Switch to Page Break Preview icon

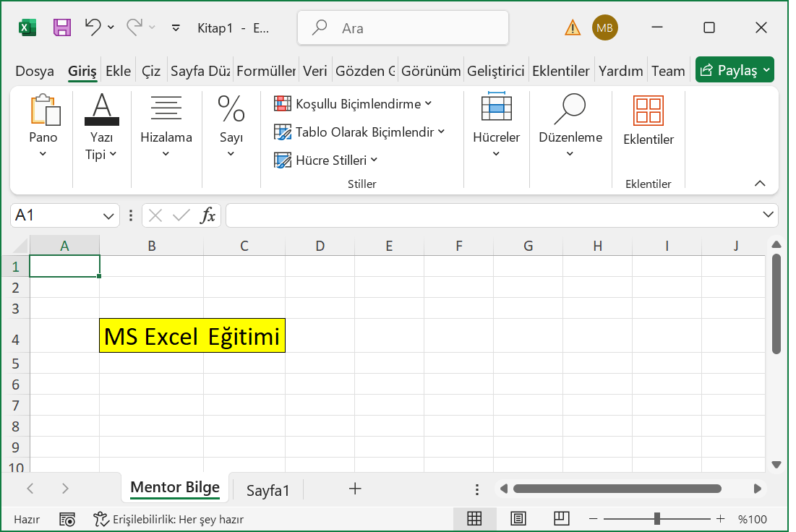[562, 519]
